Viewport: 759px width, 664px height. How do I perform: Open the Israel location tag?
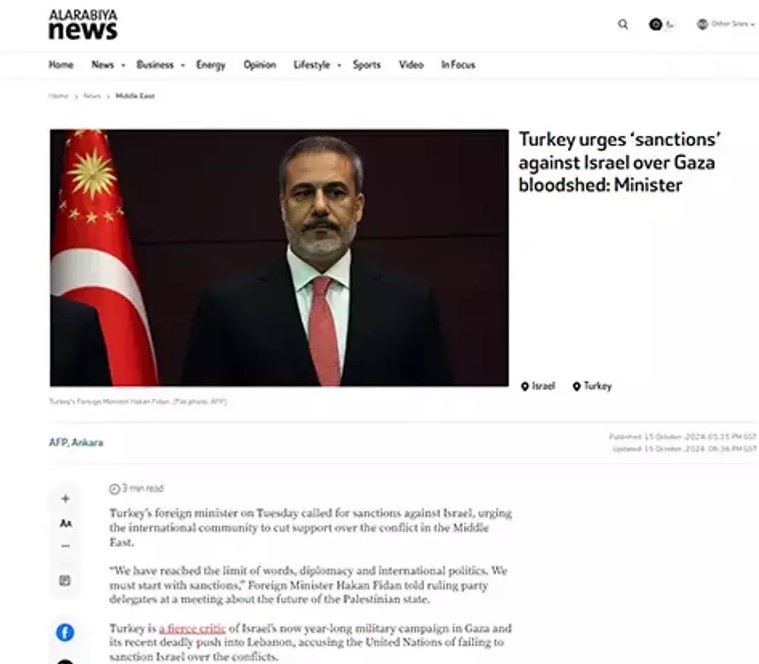[x=538, y=386]
